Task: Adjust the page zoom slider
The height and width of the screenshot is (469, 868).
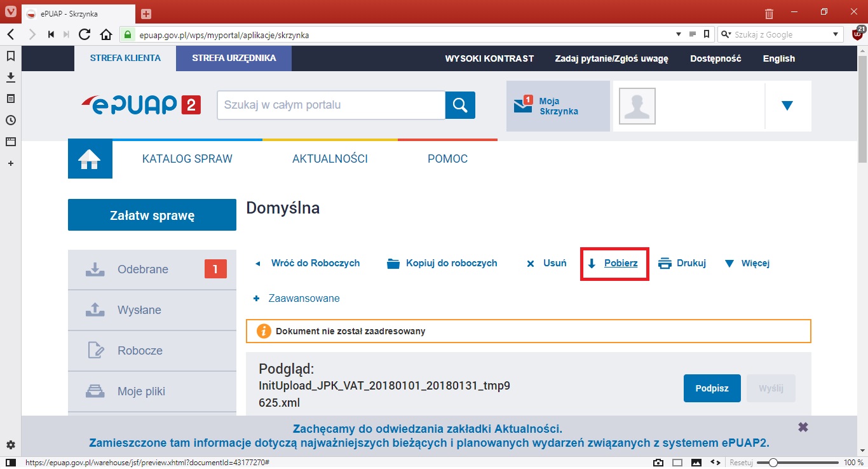Action: [773, 462]
